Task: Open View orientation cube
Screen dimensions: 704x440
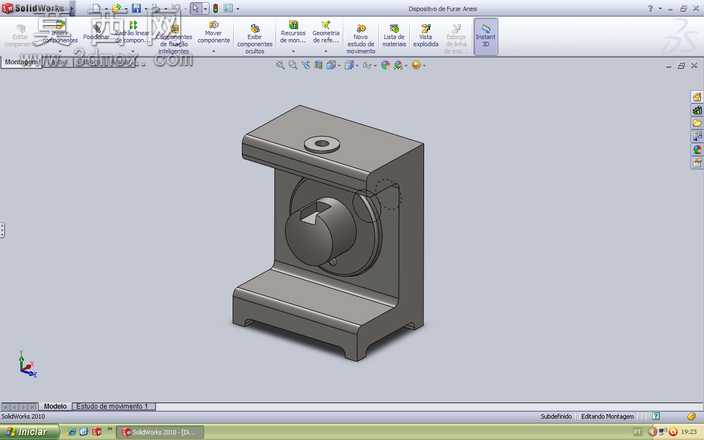Action: click(x=330, y=66)
